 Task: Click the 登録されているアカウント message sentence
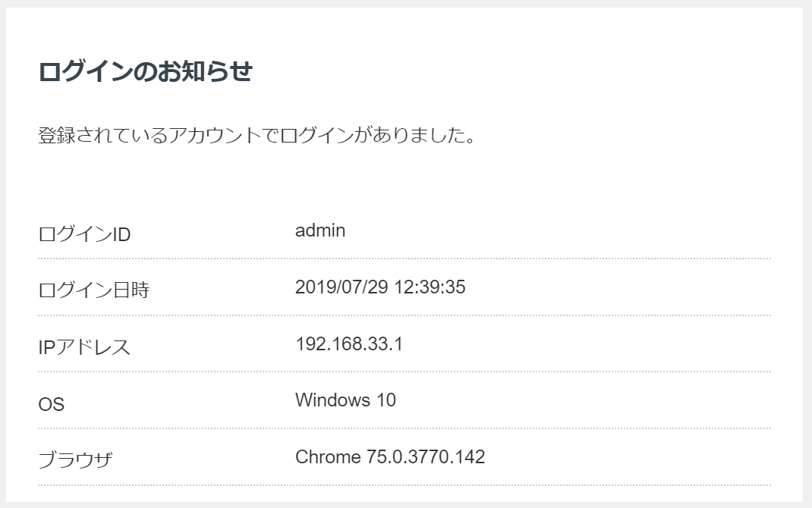(x=257, y=136)
